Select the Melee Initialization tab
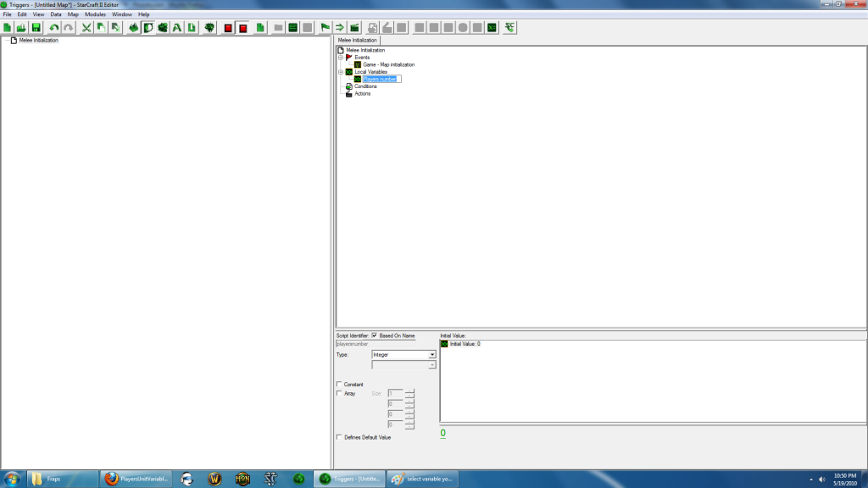The image size is (868, 488). (x=357, y=41)
